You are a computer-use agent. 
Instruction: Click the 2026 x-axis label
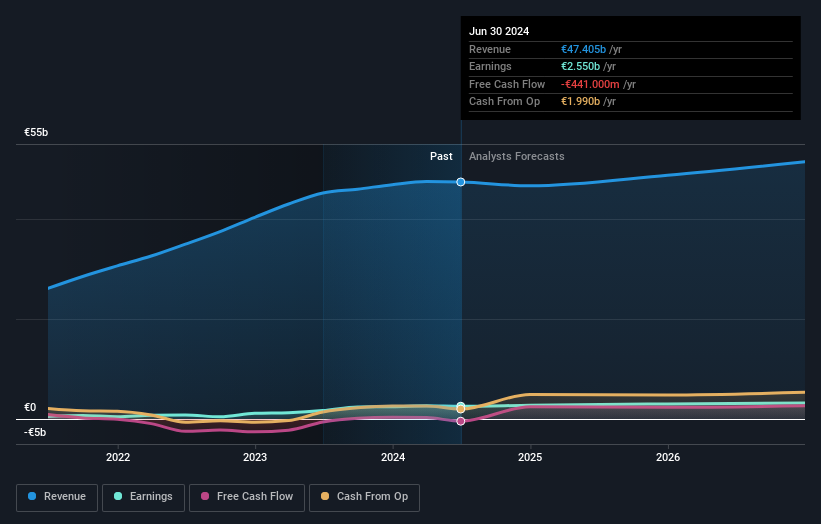[668, 457]
